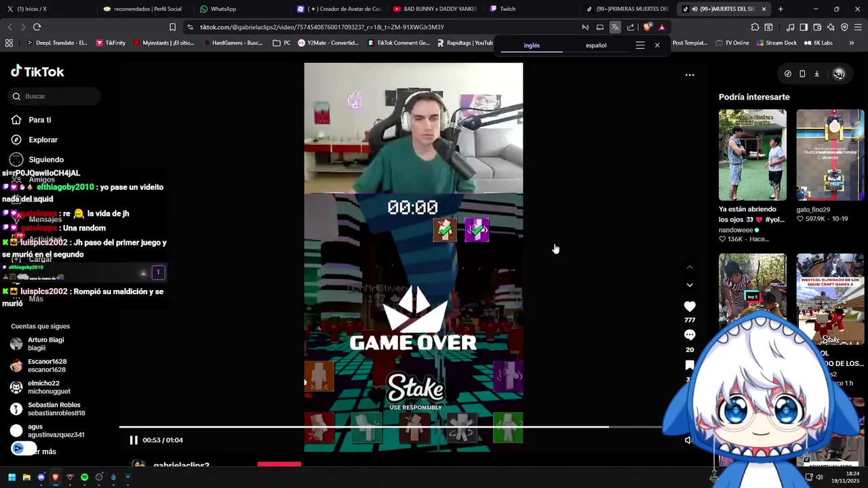Open Spotify from taskbar
868x488 pixels.
tap(84, 477)
